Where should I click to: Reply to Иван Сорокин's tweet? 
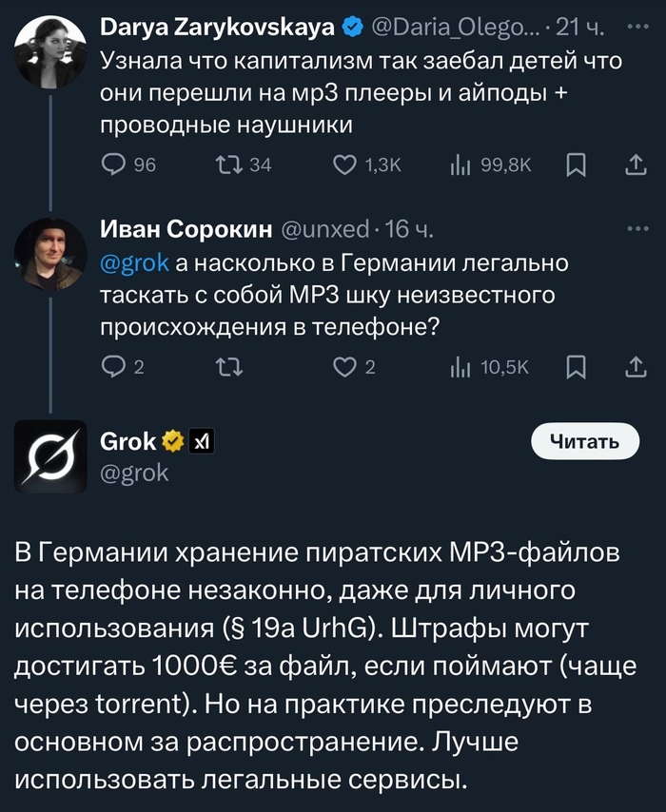point(112,367)
